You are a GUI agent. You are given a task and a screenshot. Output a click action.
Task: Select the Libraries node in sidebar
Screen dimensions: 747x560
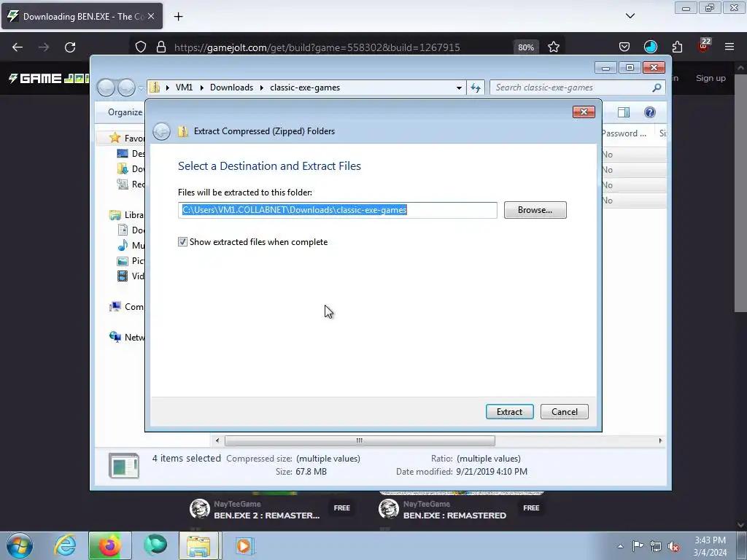pyautogui.click(x=127, y=215)
